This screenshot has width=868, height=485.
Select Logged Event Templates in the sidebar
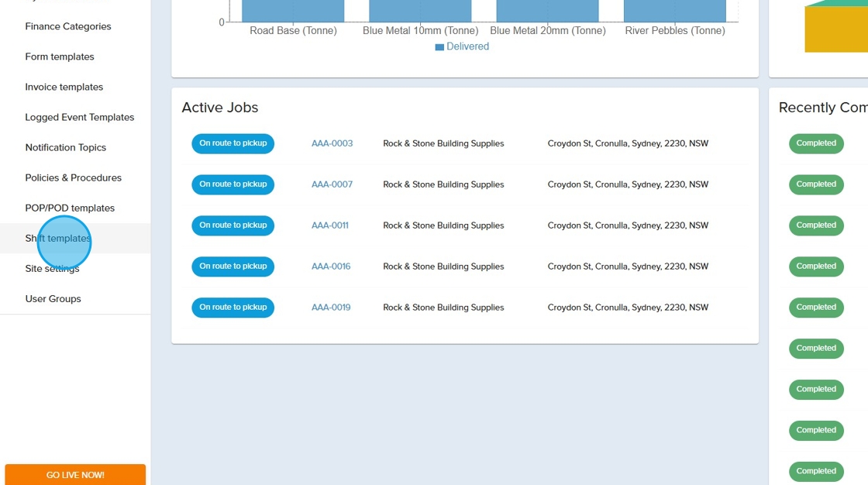click(x=80, y=117)
